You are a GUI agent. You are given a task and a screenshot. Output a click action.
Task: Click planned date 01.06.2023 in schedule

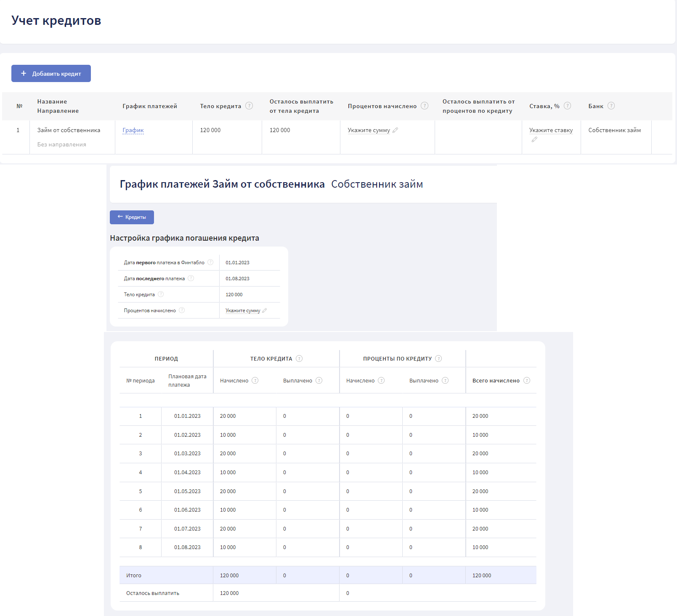tap(187, 510)
